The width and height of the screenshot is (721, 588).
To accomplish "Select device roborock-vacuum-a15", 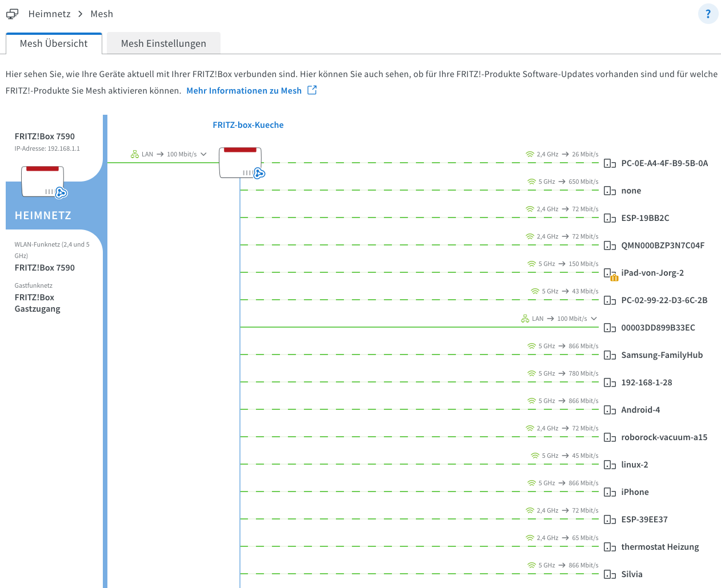I will pyautogui.click(x=664, y=437).
